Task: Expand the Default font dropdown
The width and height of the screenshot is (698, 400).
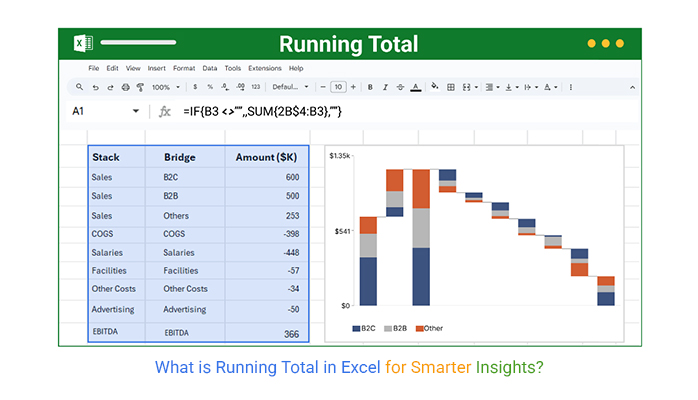Action: click(x=288, y=87)
